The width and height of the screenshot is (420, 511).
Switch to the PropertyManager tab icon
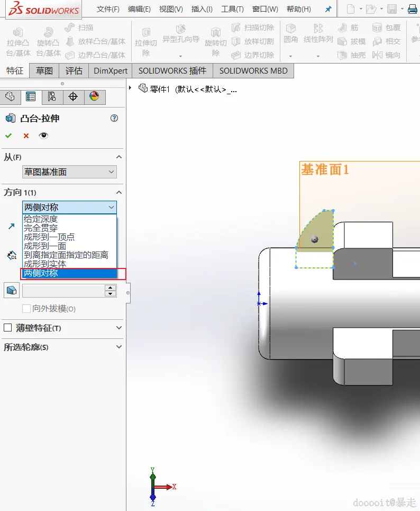click(31, 97)
